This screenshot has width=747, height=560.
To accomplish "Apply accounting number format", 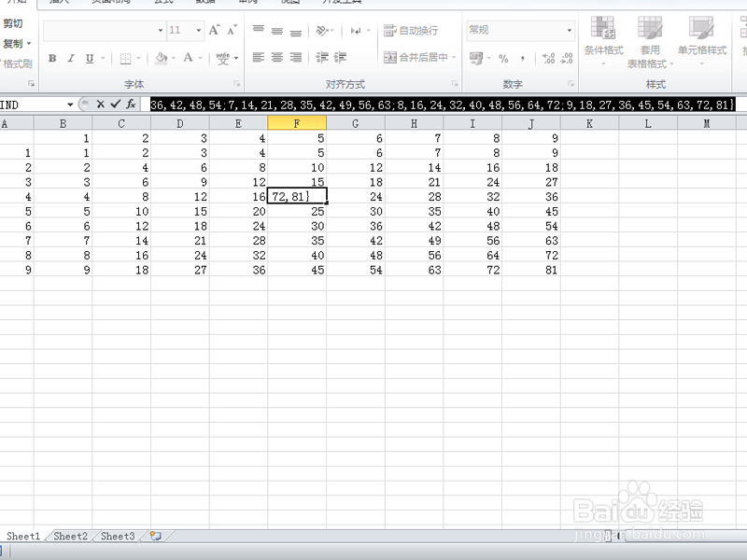I will (x=476, y=58).
